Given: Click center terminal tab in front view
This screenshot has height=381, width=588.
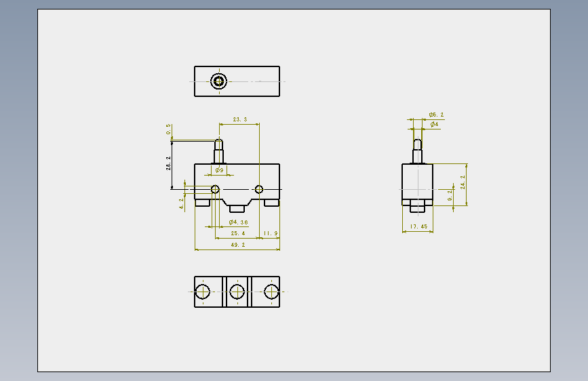Looking at the screenshot, I should [237, 209].
